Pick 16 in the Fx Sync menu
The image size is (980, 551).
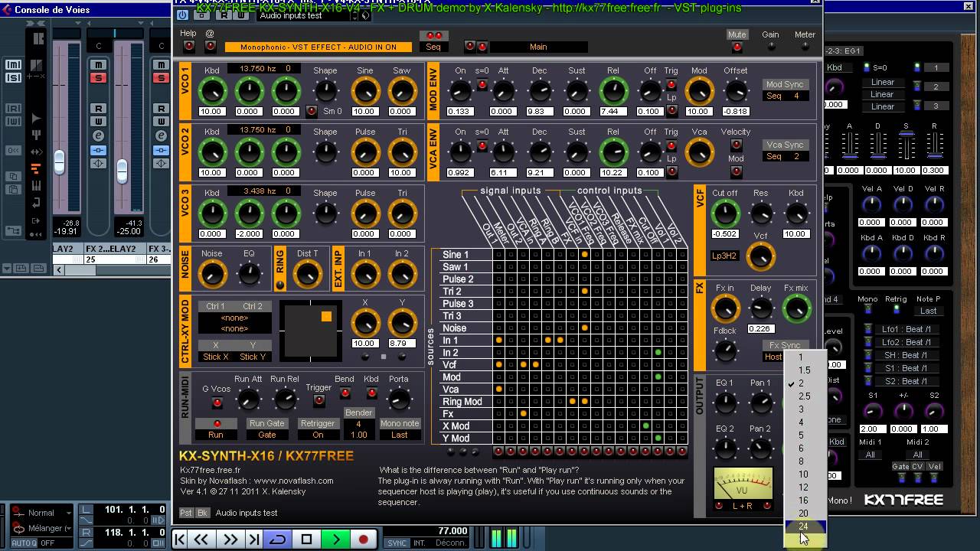[805, 500]
